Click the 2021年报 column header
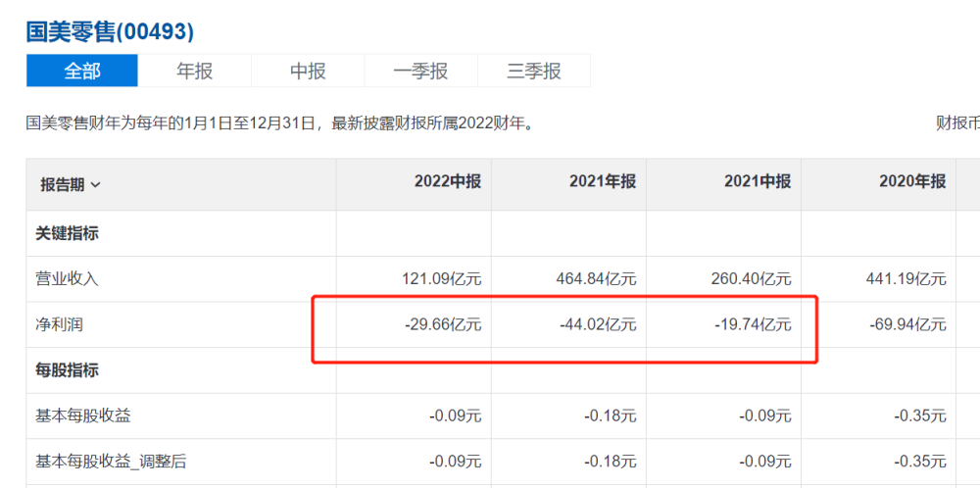This screenshot has width=980, height=488. coord(603,182)
